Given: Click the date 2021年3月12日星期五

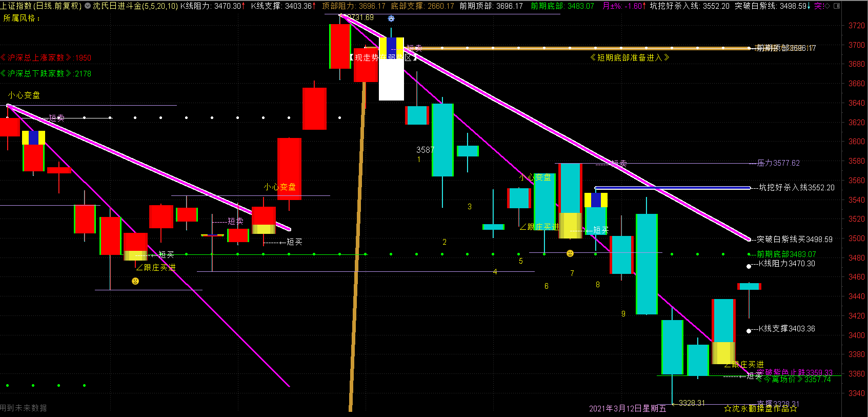Looking at the screenshot, I should click(x=628, y=409).
